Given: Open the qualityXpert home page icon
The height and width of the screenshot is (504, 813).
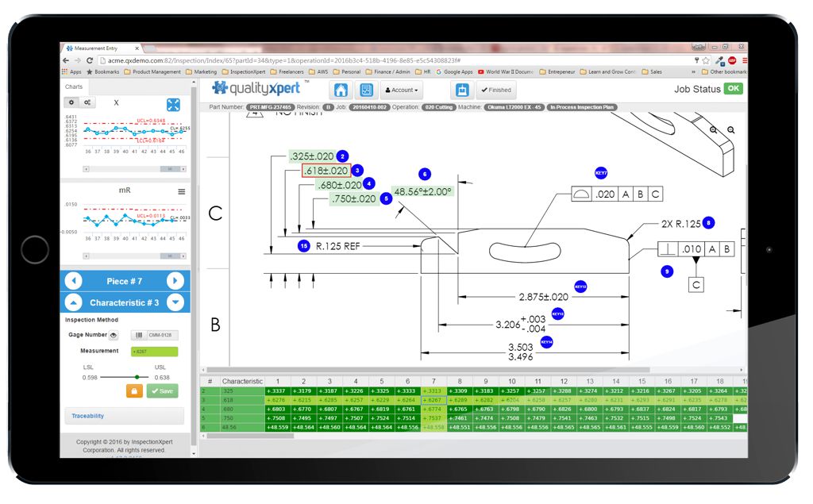Looking at the screenshot, I should [x=341, y=90].
